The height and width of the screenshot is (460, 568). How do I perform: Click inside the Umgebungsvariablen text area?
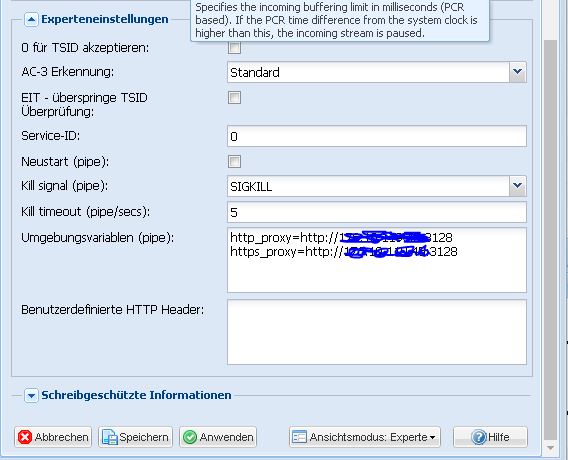(377, 260)
